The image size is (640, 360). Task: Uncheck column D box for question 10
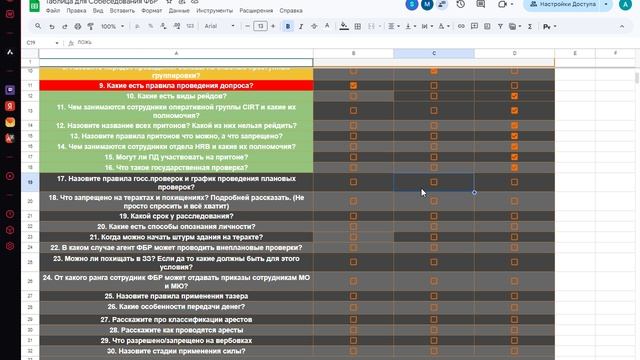click(x=514, y=96)
